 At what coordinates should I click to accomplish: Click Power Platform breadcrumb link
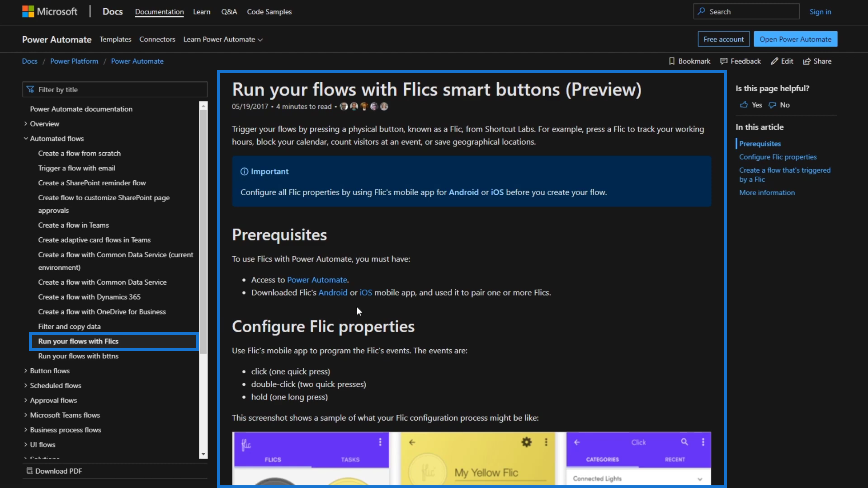tap(74, 61)
